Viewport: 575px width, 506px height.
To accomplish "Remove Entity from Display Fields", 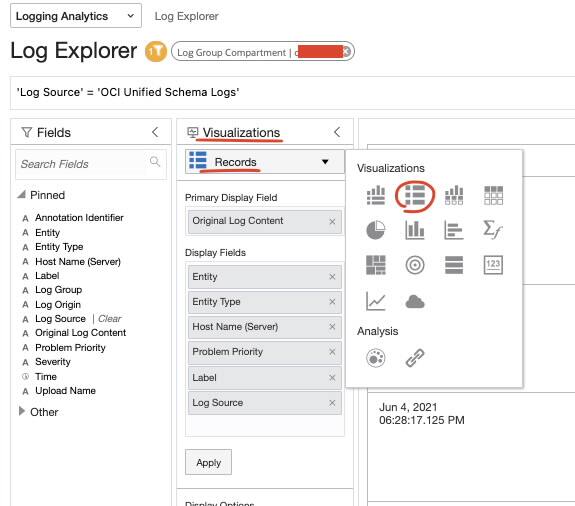I will [332, 277].
